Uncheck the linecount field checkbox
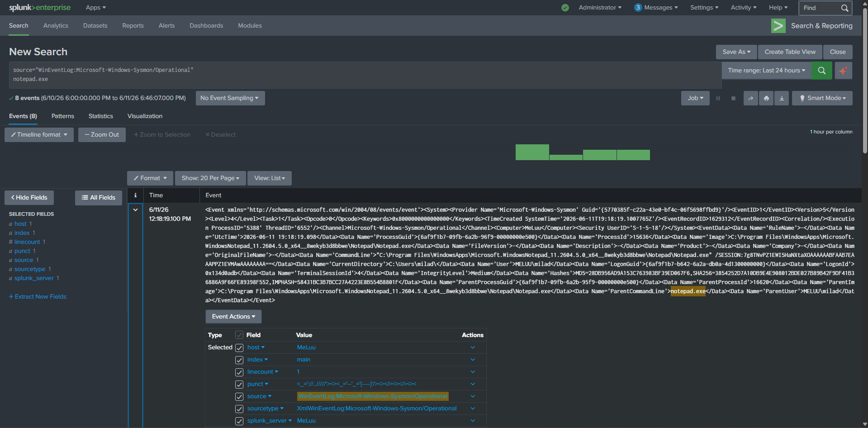 [239, 372]
